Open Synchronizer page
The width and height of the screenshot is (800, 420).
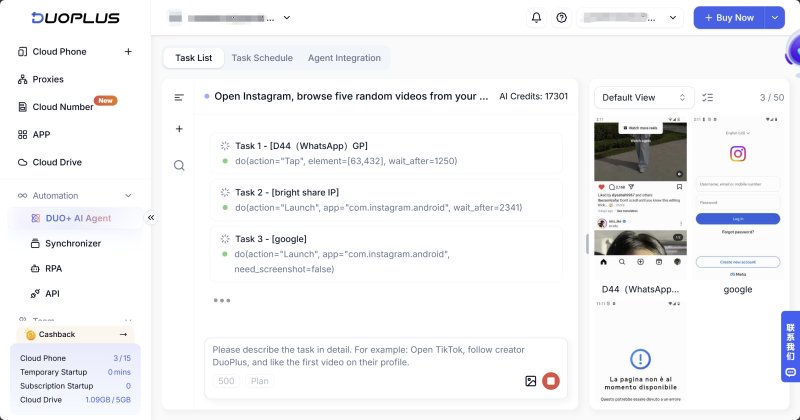click(x=73, y=243)
